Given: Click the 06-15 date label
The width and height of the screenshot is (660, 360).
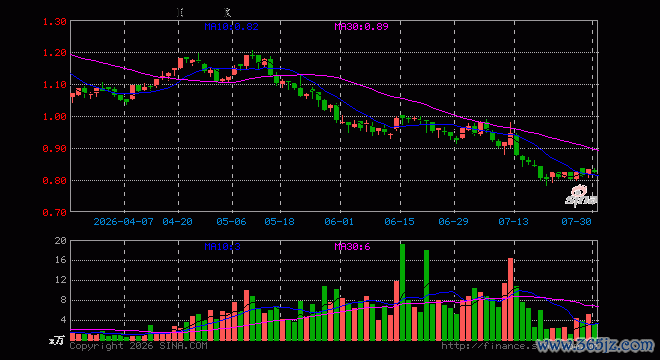Looking at the screenshot, I should point(399,221).
